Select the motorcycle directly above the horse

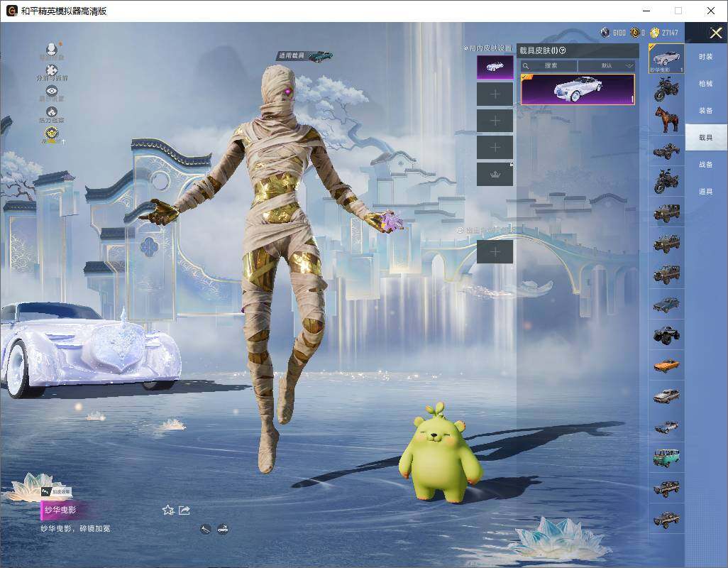coord(666,89)
